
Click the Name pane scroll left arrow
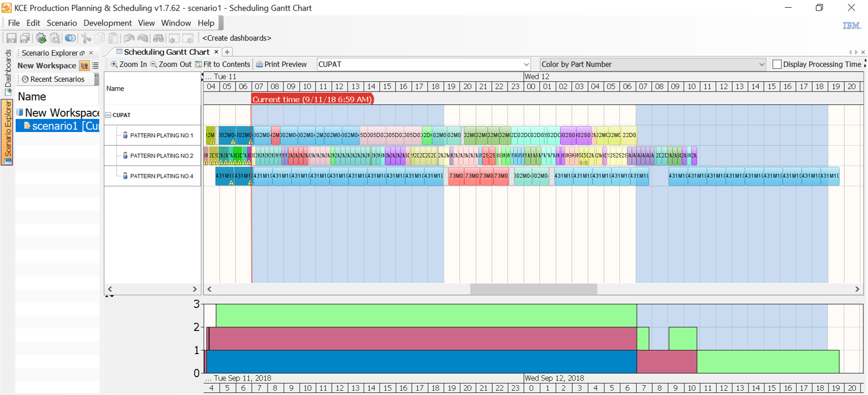coord(110,289)
